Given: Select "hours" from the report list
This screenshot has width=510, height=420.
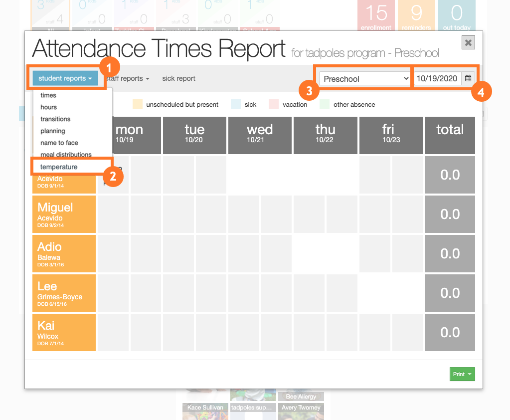Looking at the screenshot, I should click(47, 106).
